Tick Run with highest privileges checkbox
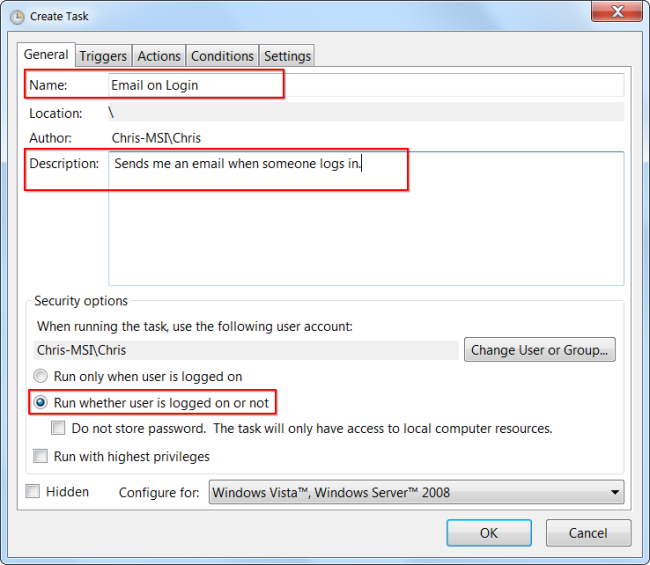The image size is (650, 565). point(41,457)
